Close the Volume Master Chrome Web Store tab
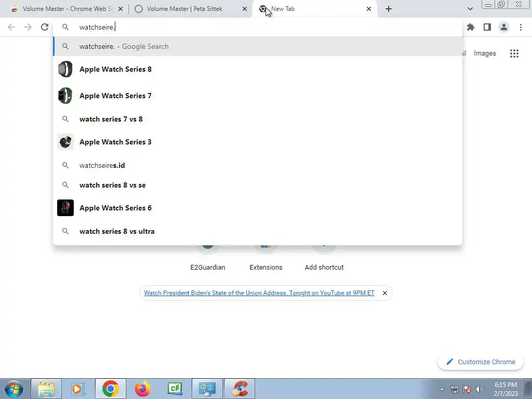 coord(121,9)
